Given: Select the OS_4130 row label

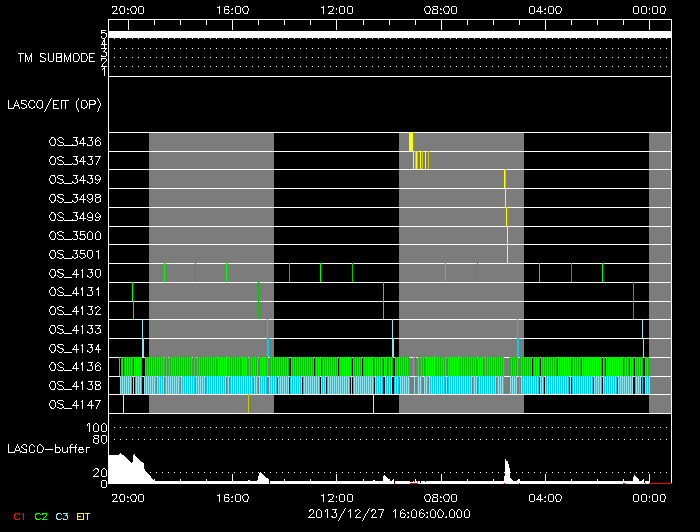Looking at the screenshot, I should (x=75, y=273).
